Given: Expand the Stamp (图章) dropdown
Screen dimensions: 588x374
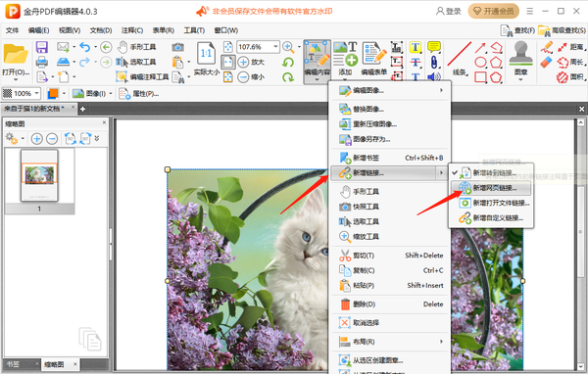Looking at the screenshot, I should [520, 79].
